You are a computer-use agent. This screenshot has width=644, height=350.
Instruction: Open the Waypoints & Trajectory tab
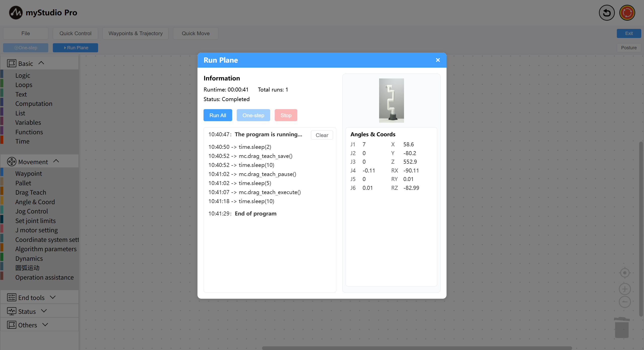pyautogui.click(x=135, y=33)
